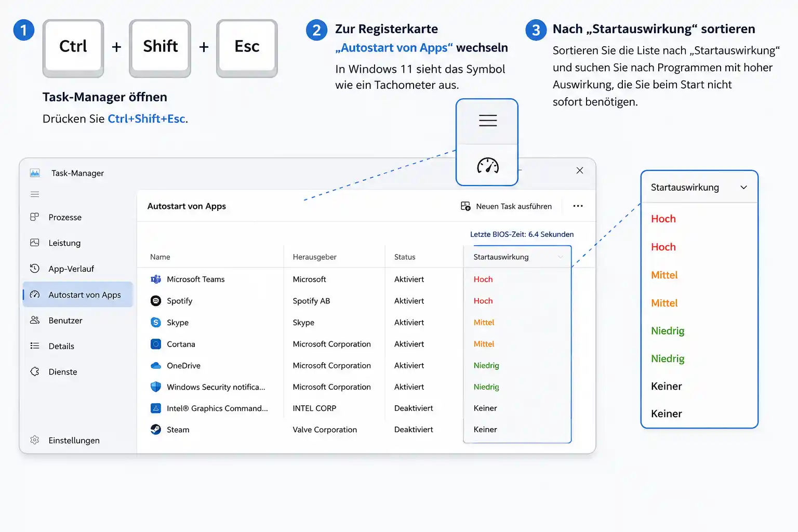Sort by Startauswirkung column header in table
This screenshot has height=532, width=798.
[501, 257]
